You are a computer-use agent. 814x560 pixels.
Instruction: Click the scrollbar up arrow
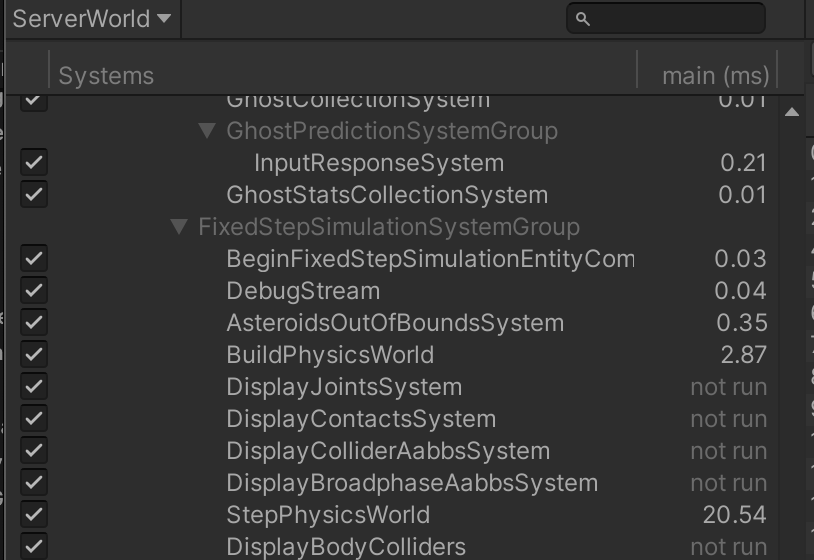pos(792,113)
